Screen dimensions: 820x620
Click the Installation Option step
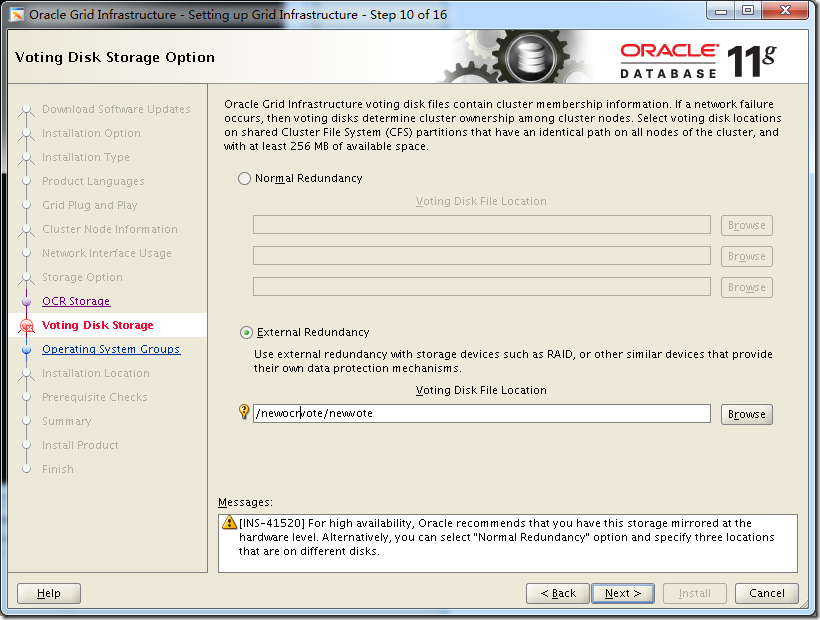click(x=91, y=133)
